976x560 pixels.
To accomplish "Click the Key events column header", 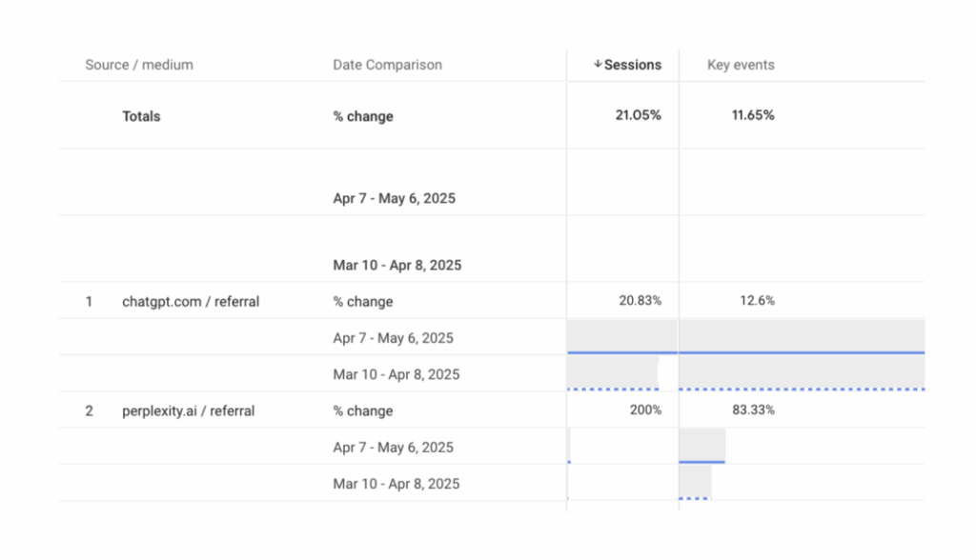I will pyautogui.click(x=741, y=65).
